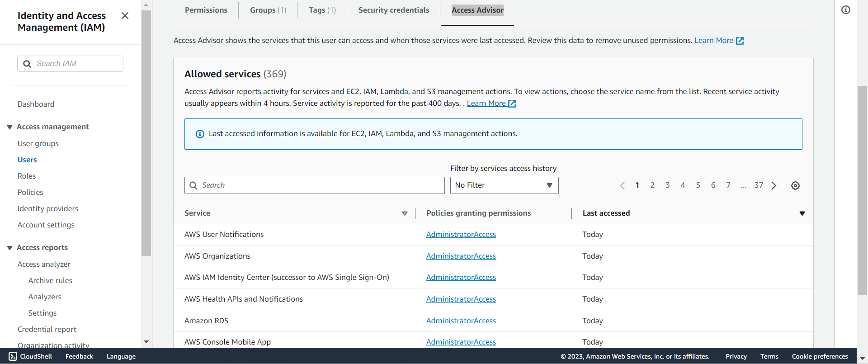
Task: Open the Privacy footer link
Action: tap(736, 356)
